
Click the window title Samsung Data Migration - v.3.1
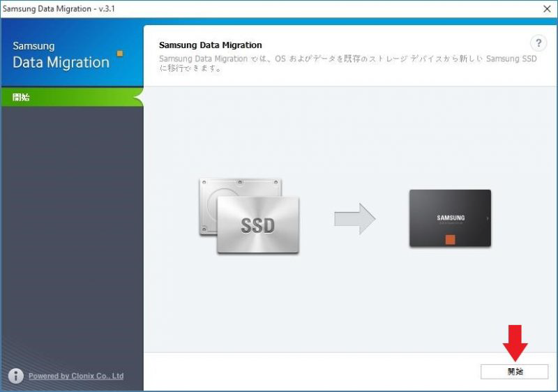coord(59,8)
